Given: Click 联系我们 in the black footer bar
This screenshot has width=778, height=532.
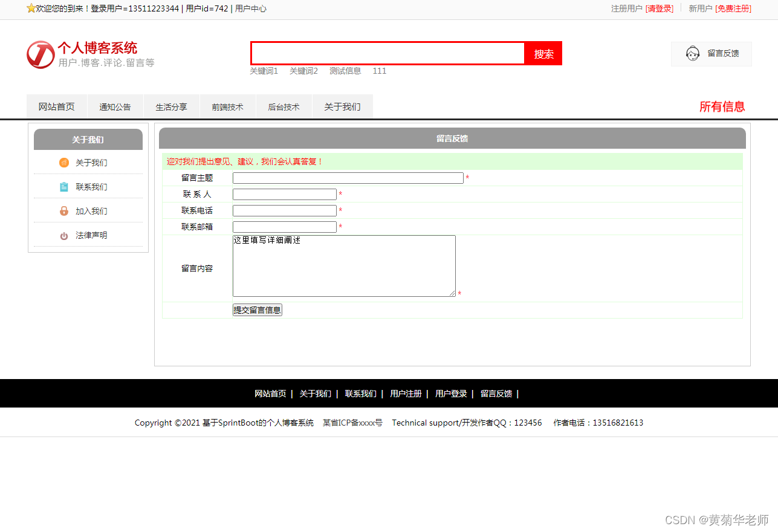Looking at the screenshot, I should 361,394.
